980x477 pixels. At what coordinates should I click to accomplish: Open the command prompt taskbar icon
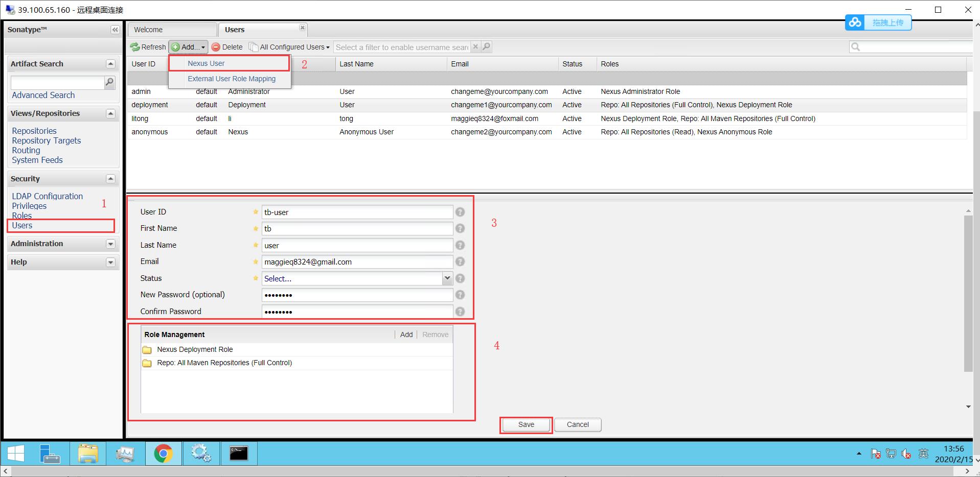tap(238, 453)
